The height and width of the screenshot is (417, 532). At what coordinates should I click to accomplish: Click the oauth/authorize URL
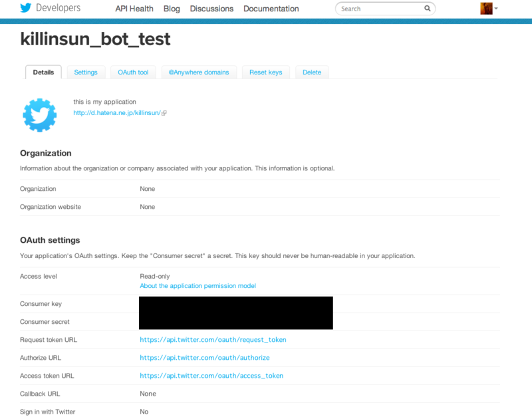coord(205,358)
